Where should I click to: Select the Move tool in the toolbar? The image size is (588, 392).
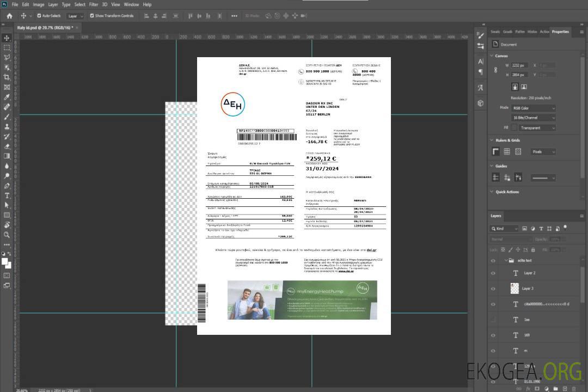pyautogui.click(x=7, y=38)
